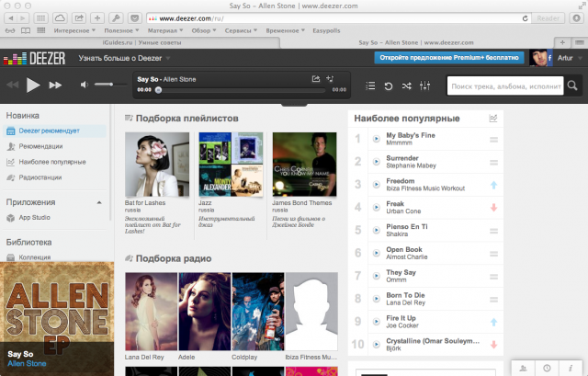
Task: Toggle repeat mode
Action: click(389, 85)
